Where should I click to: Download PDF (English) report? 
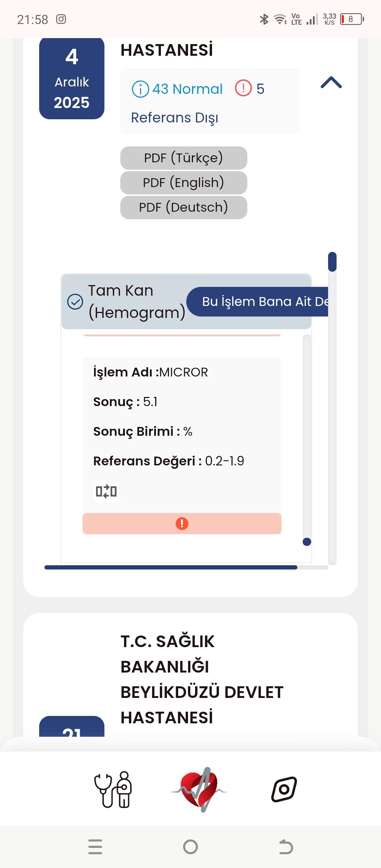point(183,182)
